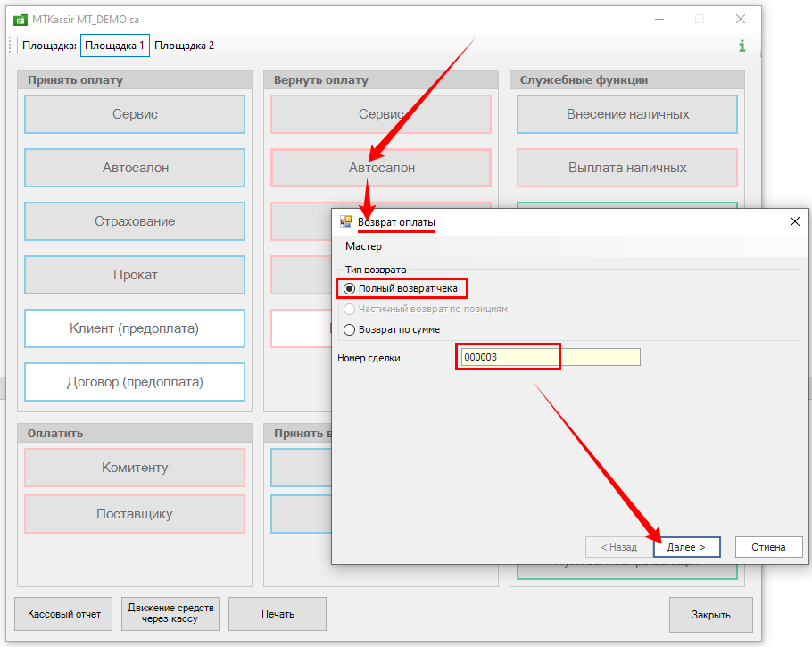Click the MTKassir app icon in title bar
Viewport: 812px width, 647px height.
(20, 19)
